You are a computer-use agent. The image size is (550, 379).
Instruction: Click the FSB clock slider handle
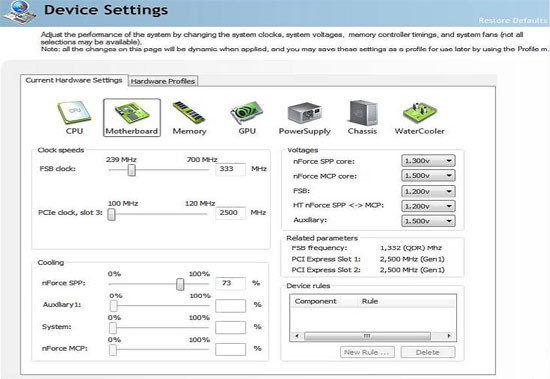point(132,170)
